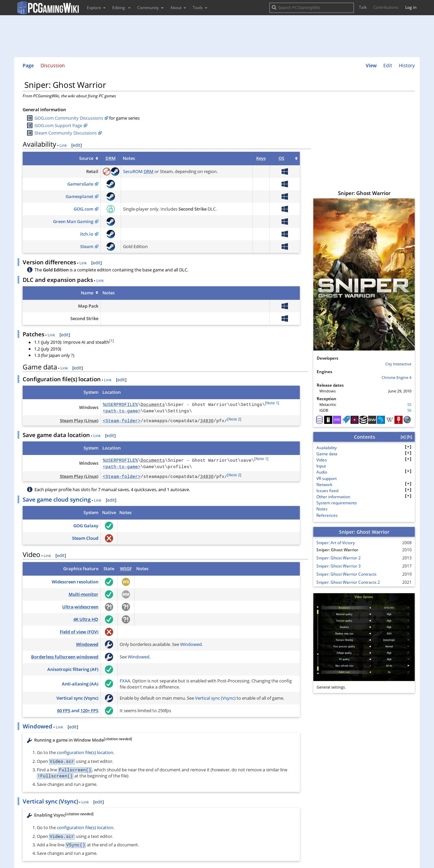The width and height of the screenshot is (434, 868).
Task: Select the Page tab
Action: point(28,66)
